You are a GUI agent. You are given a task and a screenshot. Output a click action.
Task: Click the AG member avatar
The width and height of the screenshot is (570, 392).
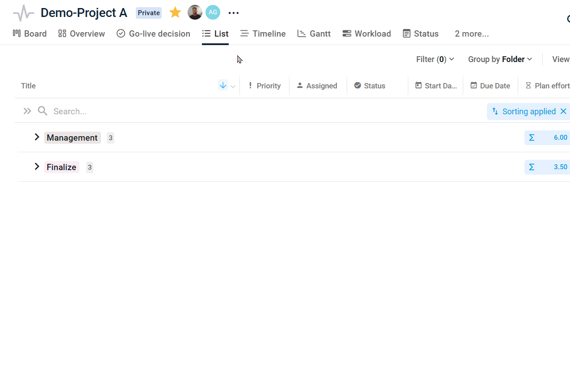point(213,13)
